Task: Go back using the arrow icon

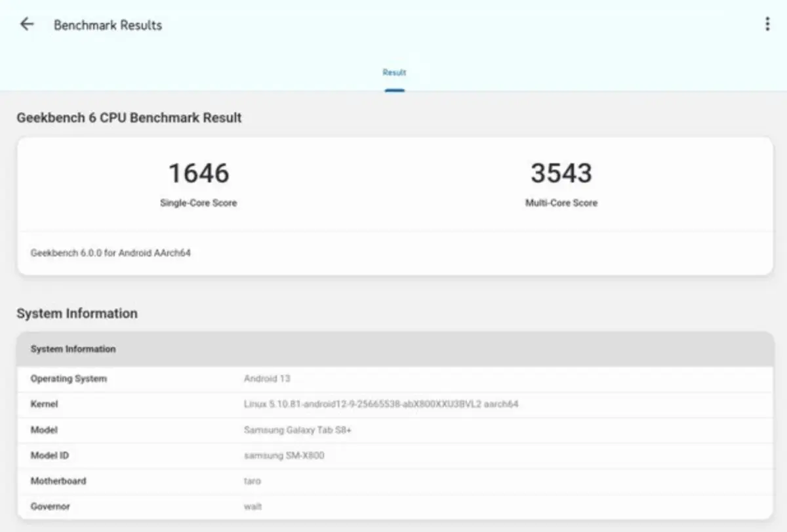Action: [x=26, y=24]
